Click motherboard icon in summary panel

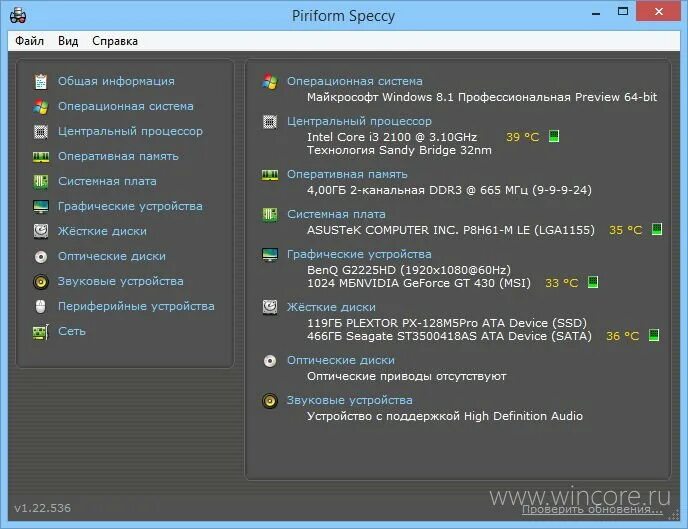coord(270,215)
